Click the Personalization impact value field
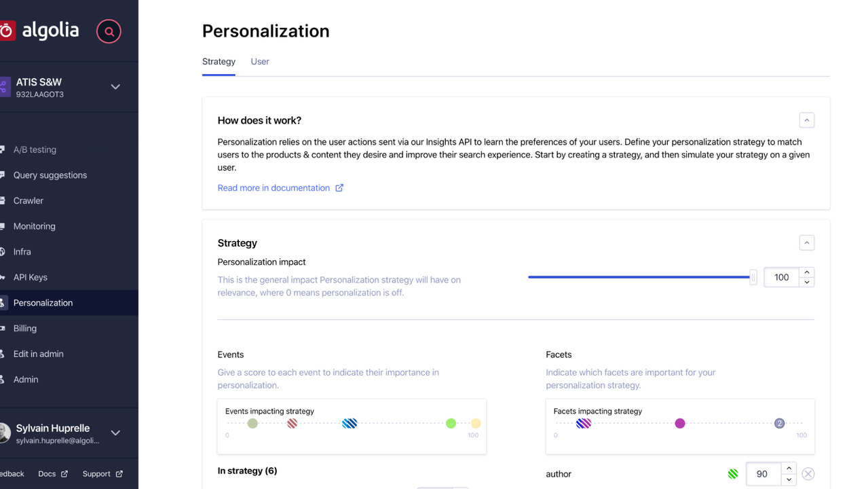Viewport: 868px width, 489px height. (x=781, y=277)
